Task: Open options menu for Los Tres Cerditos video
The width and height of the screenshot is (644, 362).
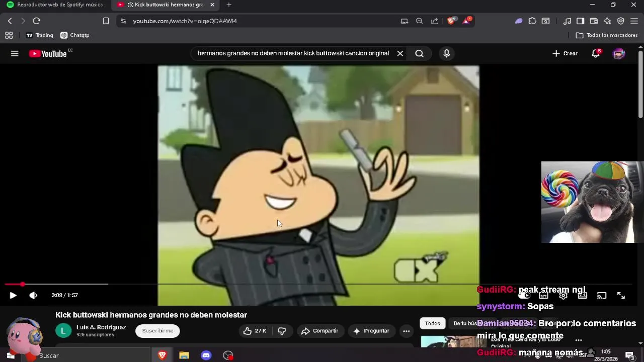Action: coord(579,340)
